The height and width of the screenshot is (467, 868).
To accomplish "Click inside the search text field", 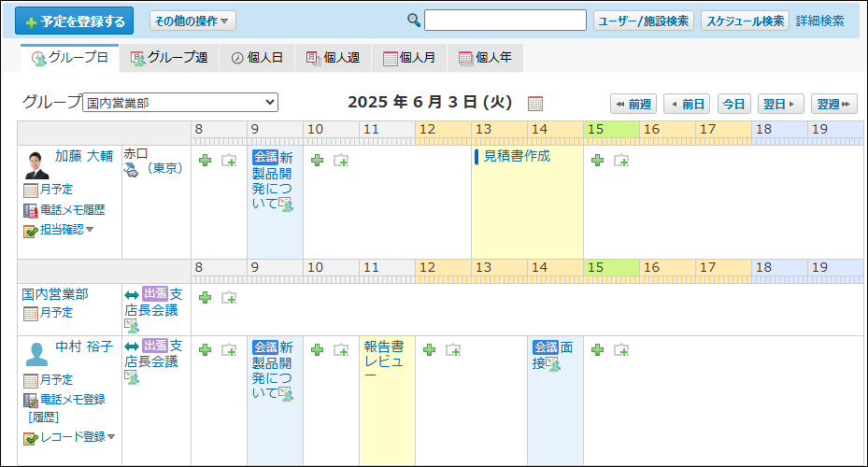I will tap(505, 21).
